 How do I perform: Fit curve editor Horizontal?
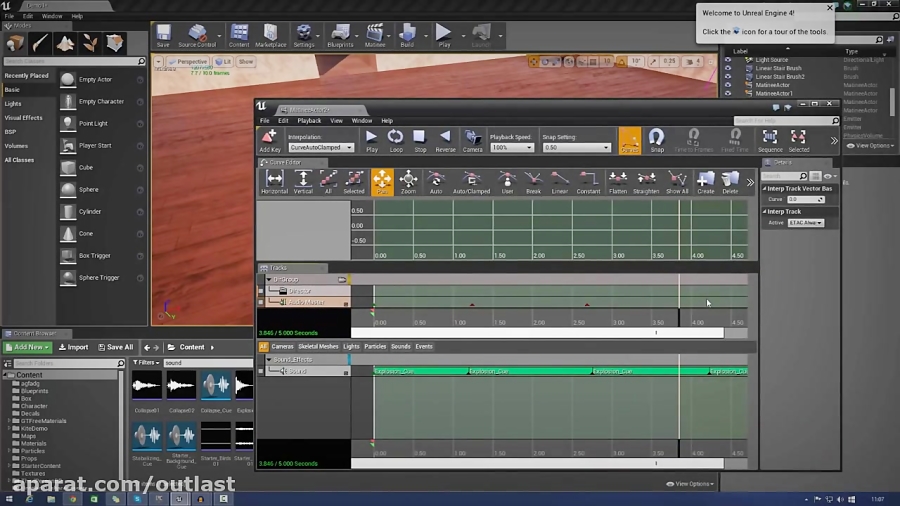[x=274, y=182]
